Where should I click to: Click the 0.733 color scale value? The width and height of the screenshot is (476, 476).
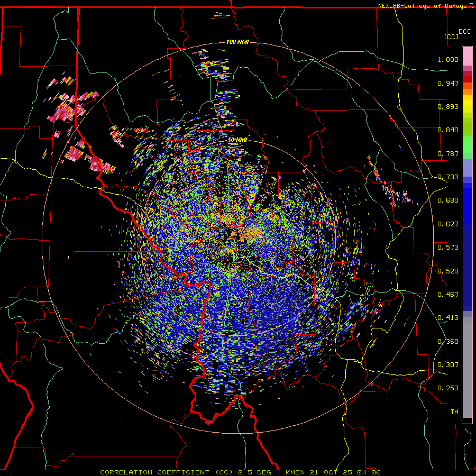448,177
